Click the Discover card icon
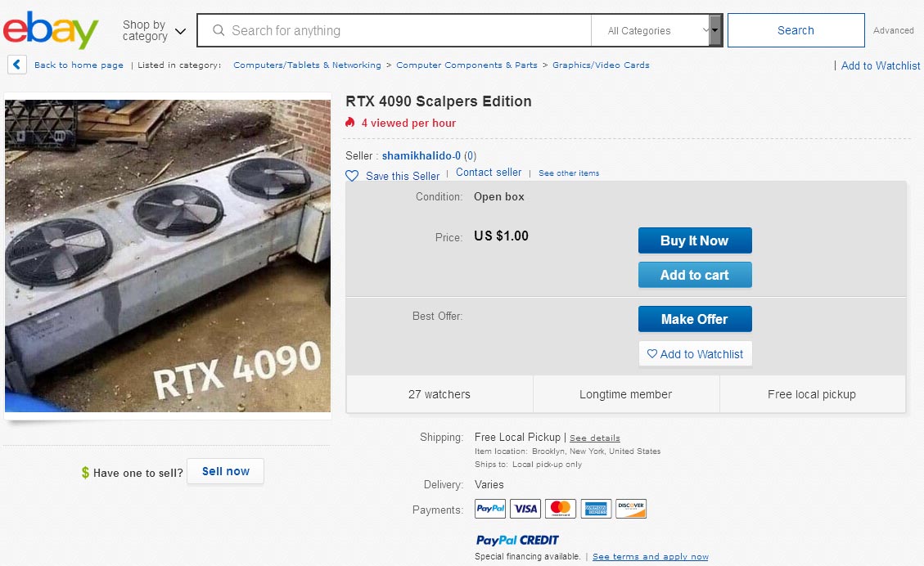 (x=631, y=509)
